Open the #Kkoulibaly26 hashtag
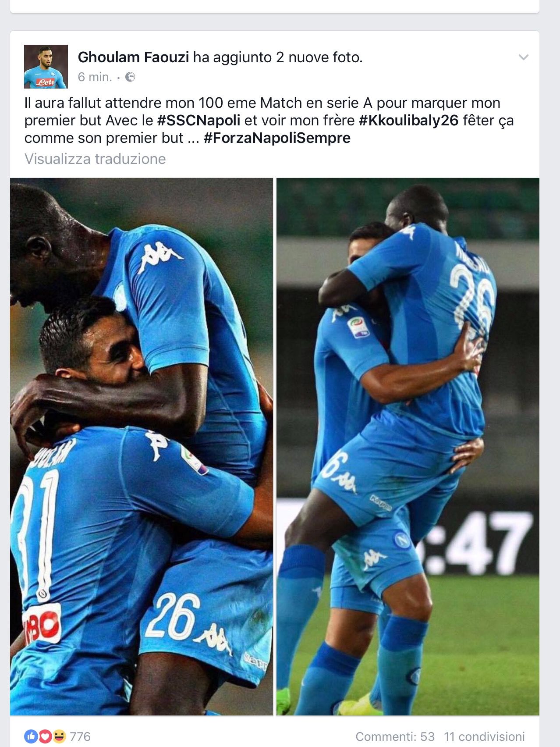560x747 pixels. coord(408,120)
